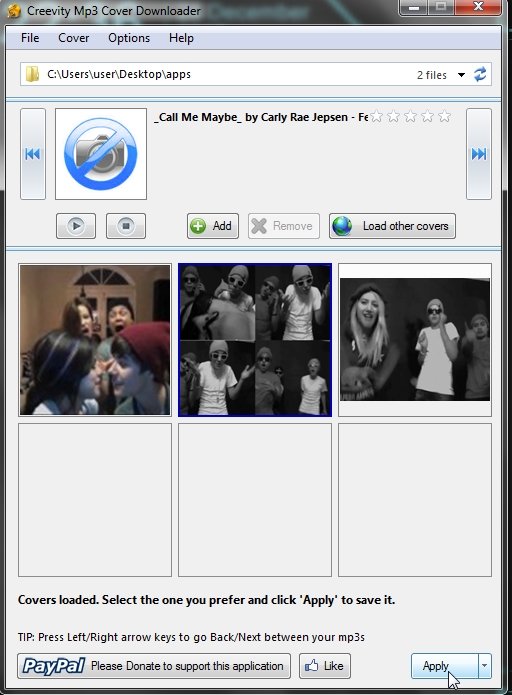Go to previous mp3 track
The image size is (512, 695).
[x=33, y=154]
